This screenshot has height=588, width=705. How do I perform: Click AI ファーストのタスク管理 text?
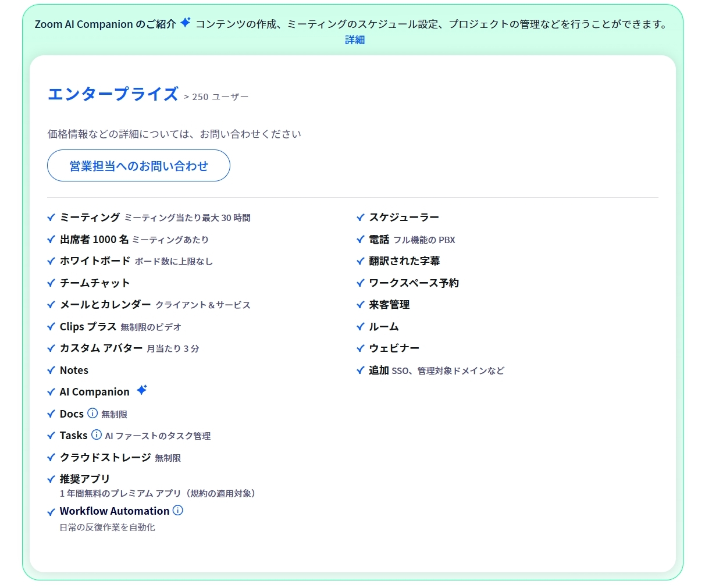click(x=158, y=436)
